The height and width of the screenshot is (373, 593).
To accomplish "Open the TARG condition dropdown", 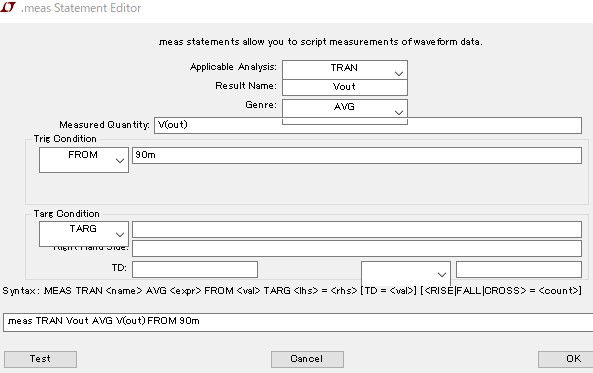I will 84,234.
